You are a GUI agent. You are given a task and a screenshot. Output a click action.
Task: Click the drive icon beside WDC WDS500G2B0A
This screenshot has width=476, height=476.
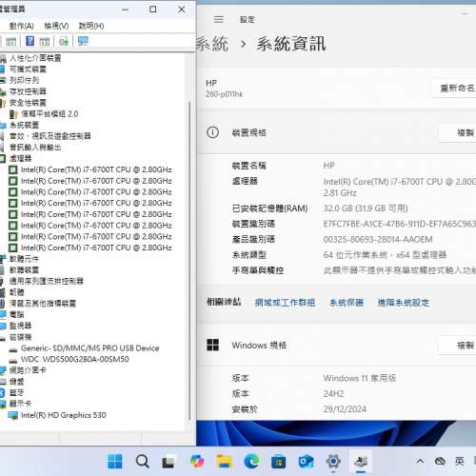coord(13,361)
